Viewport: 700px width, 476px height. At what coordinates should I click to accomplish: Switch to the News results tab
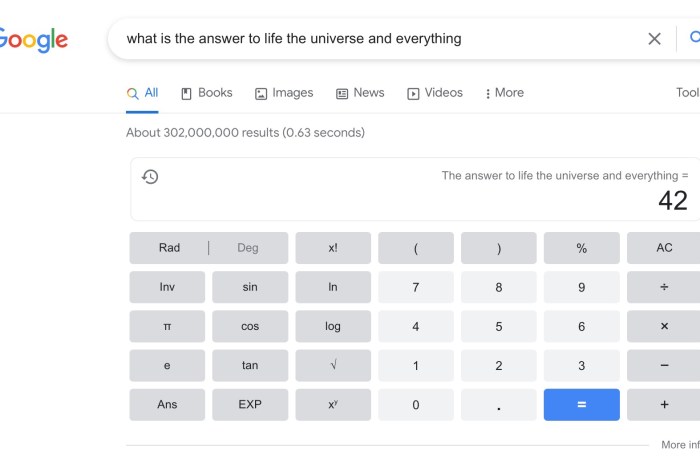coord(360,93)
